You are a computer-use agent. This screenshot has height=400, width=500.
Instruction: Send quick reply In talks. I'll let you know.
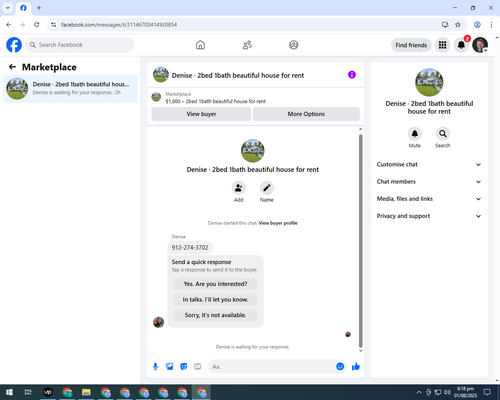[x=215, y=300]
